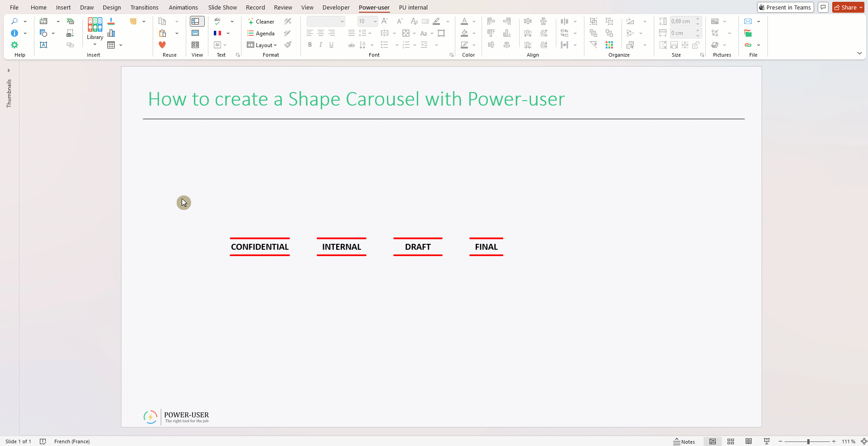868x446 pixels.
Task: Expand the shape fill color dropdown arrow
Action: [x=474, y=33]
